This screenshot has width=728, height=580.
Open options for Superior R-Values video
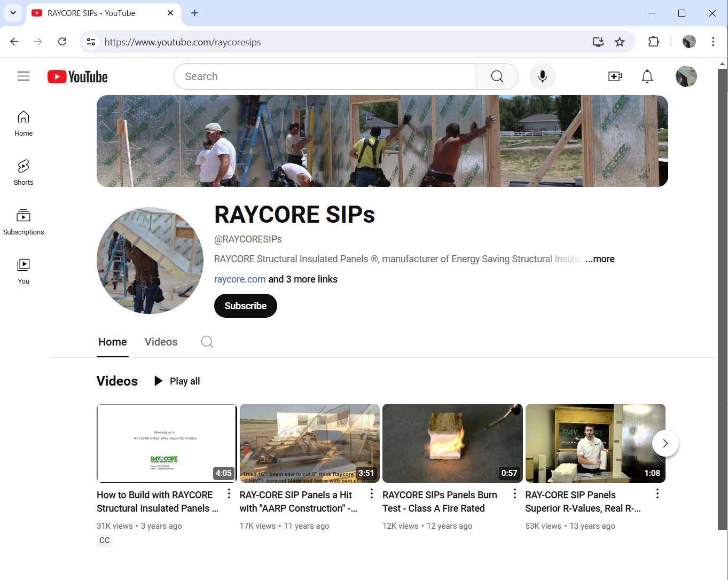coord(657,494)
